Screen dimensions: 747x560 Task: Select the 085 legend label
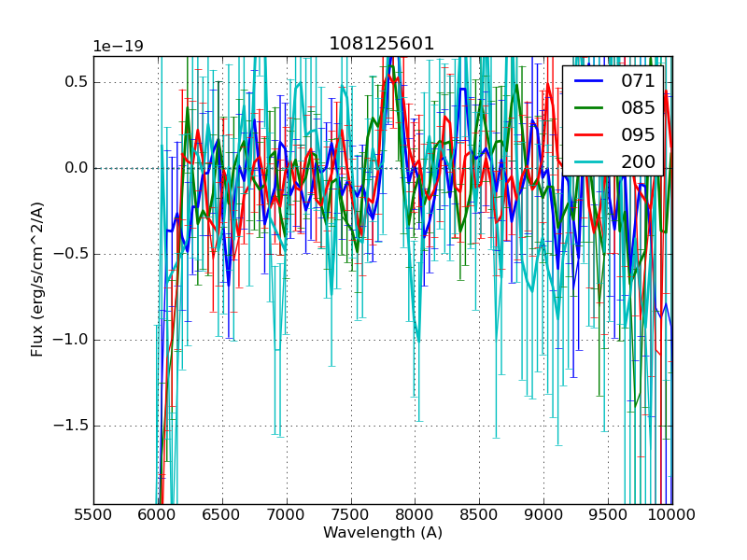638,107
